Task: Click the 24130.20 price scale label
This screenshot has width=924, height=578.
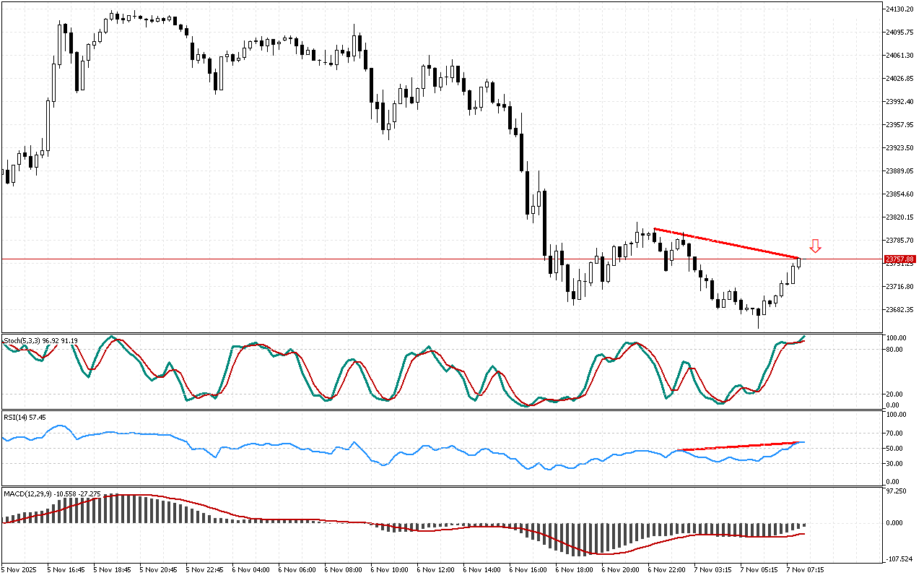Action: pyautogui.click(x=899, y=9)
